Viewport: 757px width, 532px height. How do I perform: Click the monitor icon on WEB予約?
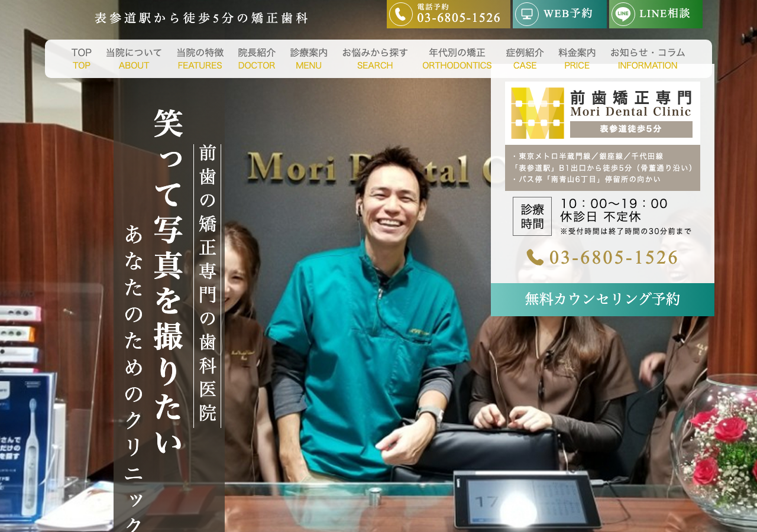(527, 14)
